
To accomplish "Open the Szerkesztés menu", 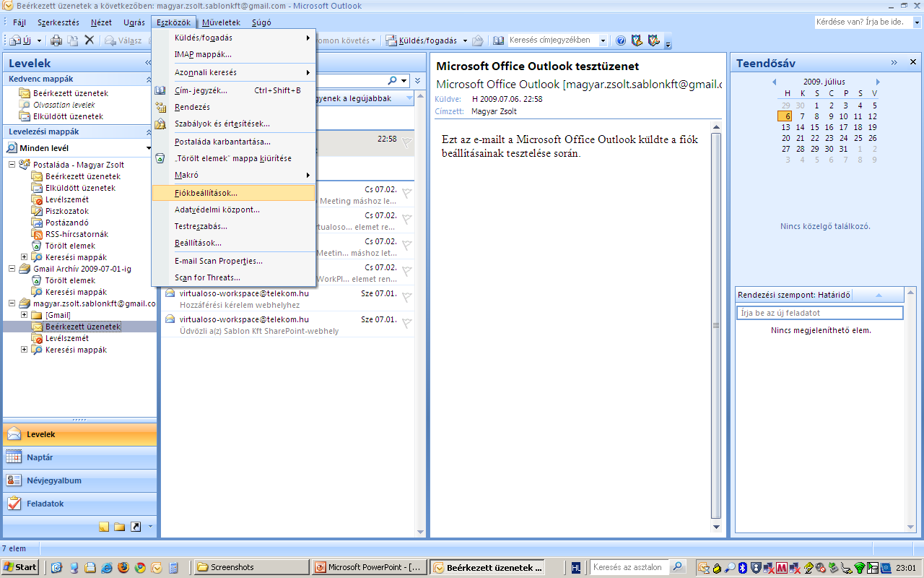I will pos(58,22).
